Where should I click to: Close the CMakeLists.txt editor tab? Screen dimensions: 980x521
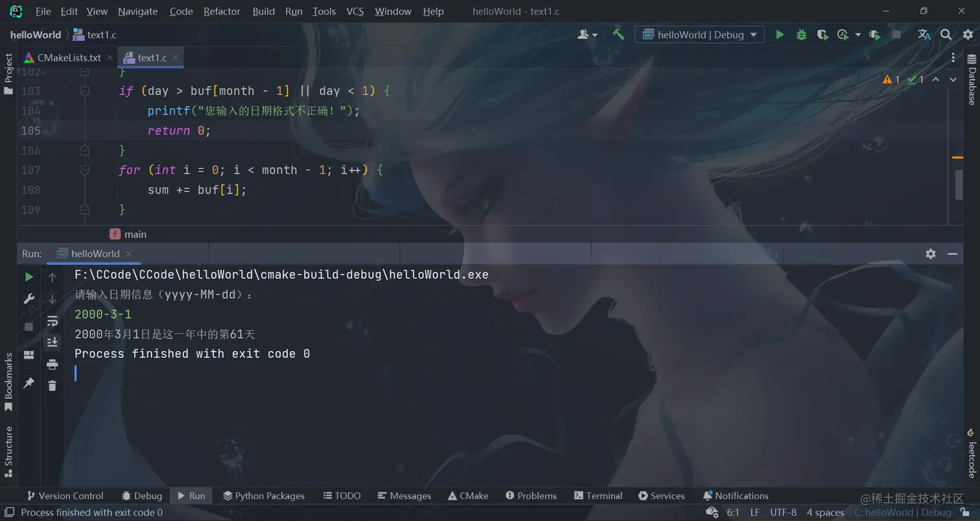point(110,58)
